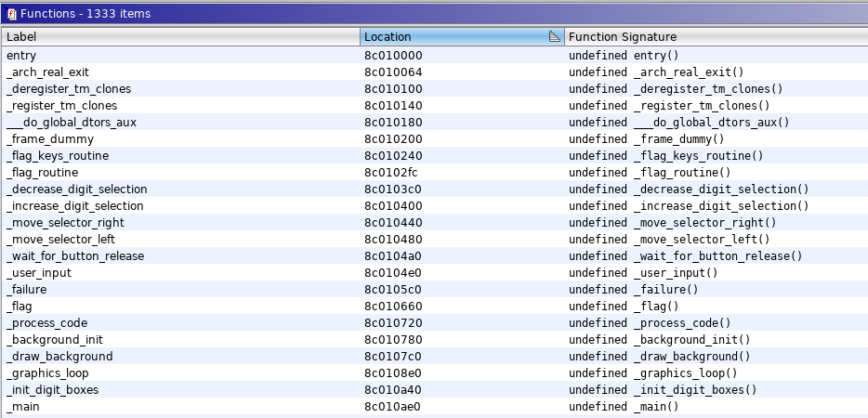Select the _move_selector_left label
This screenshot has width=868, height=418.
point(61,239)
